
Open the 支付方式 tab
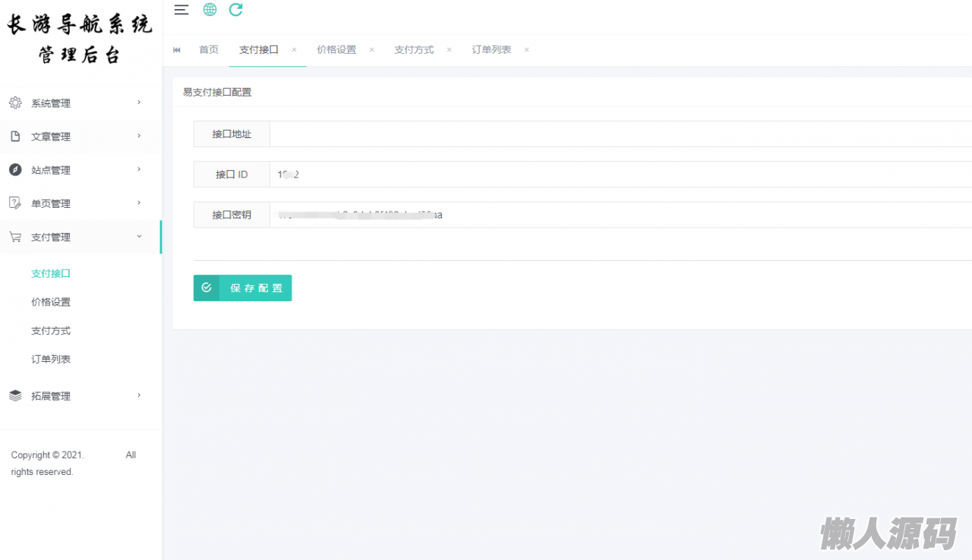point(414,50)
